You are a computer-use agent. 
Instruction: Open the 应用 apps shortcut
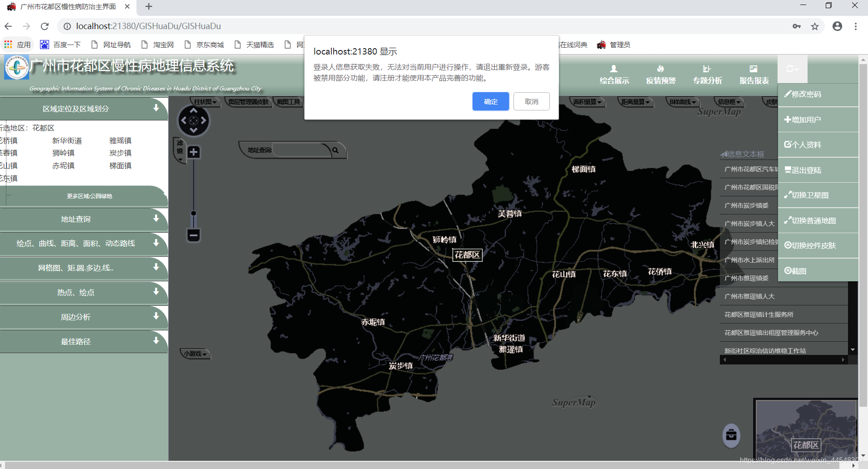[17, 45]
